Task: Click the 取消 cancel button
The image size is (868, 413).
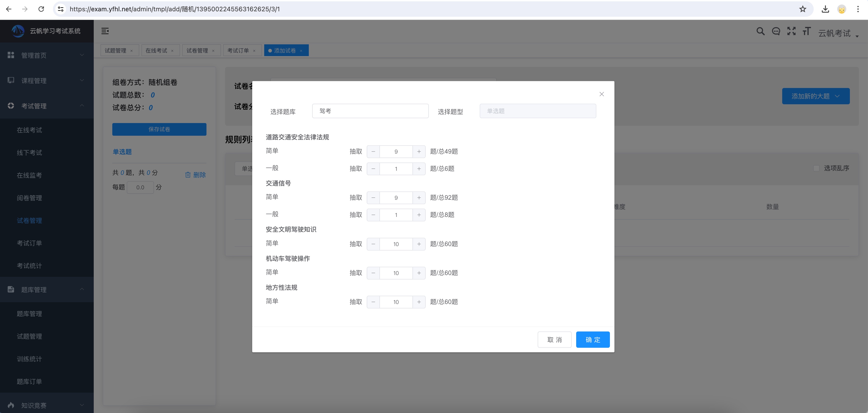Action: pos(554,339)
